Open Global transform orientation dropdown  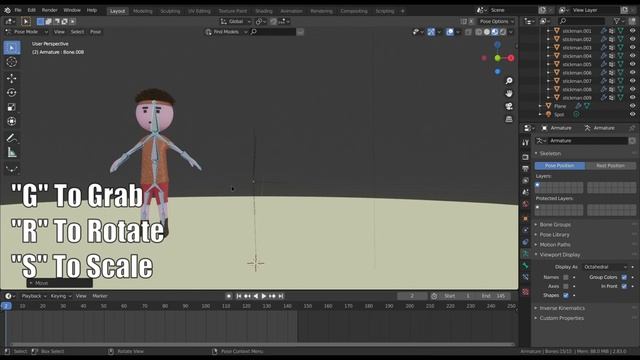[x=236, y=21]
